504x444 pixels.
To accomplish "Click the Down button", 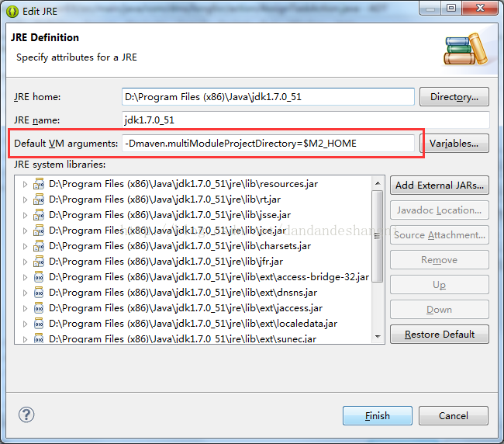I will pyautogui.click(x=440, y=310).
